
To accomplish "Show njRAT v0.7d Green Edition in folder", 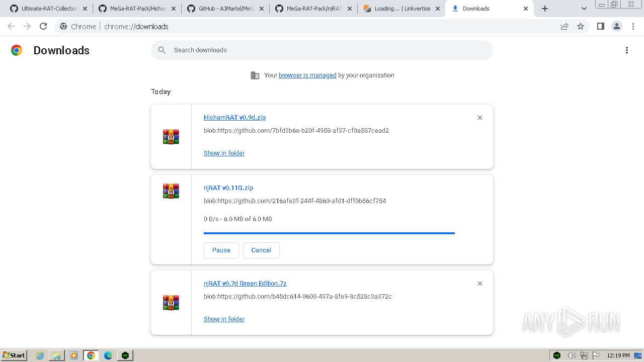I will click(x=224, y=319).
